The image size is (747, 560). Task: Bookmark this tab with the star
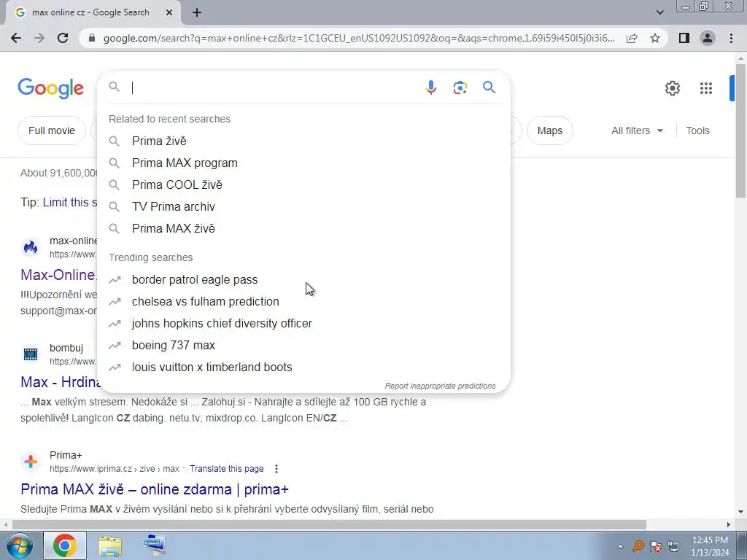point(655,38)
